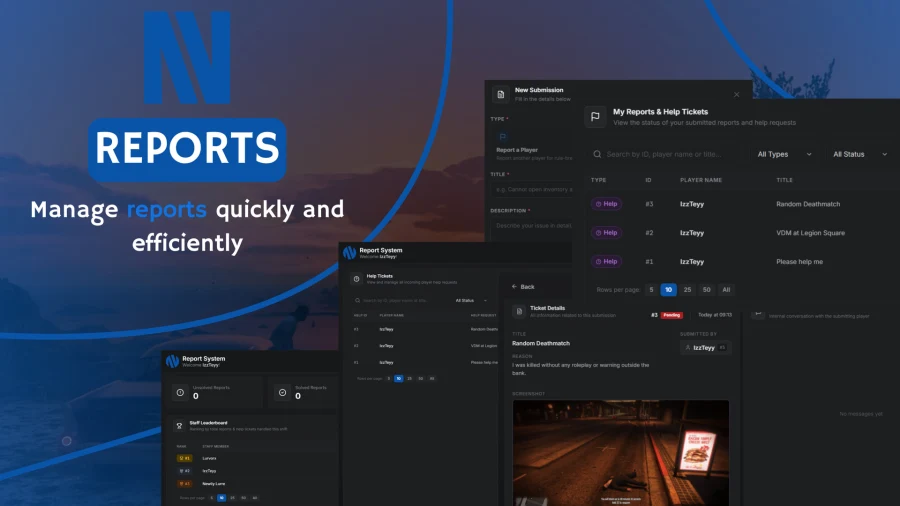This screenshot has width=900, height=506.
Task: Click the bronze rank #3 badge for Newty Lorre
Action: coord(185,484)
